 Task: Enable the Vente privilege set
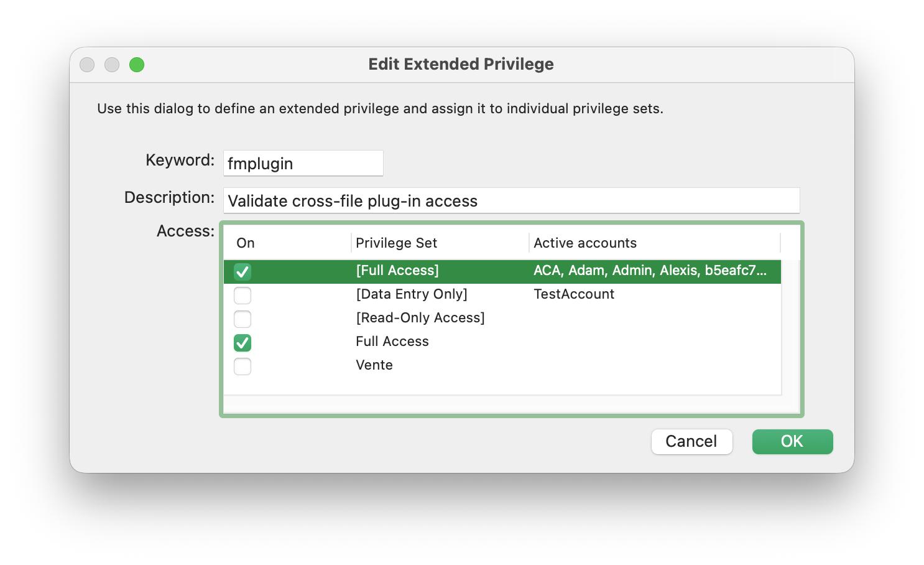click(243, 366)
